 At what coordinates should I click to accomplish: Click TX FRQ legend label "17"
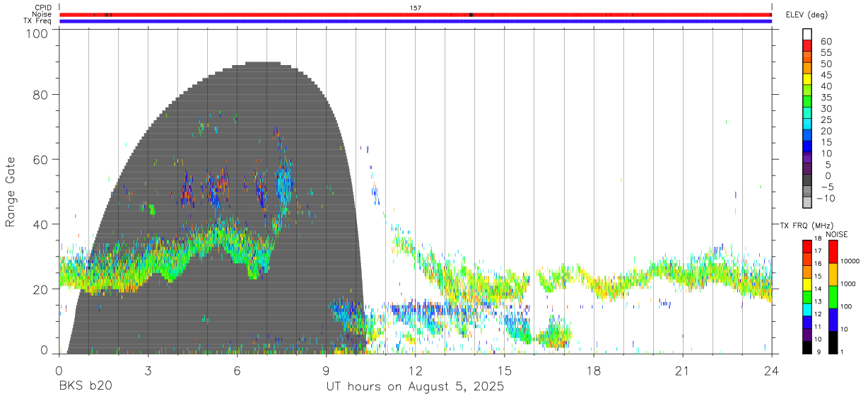coord(819,251)
